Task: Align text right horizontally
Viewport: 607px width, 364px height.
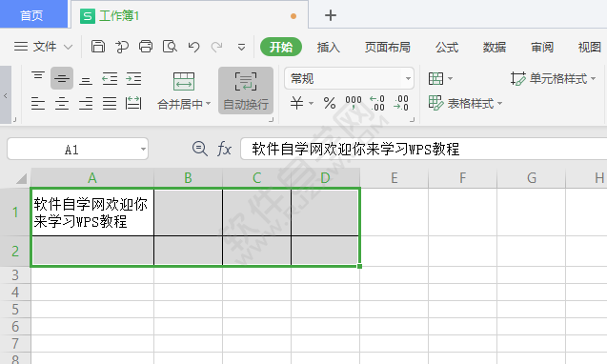Action: (x=86, y=104)
